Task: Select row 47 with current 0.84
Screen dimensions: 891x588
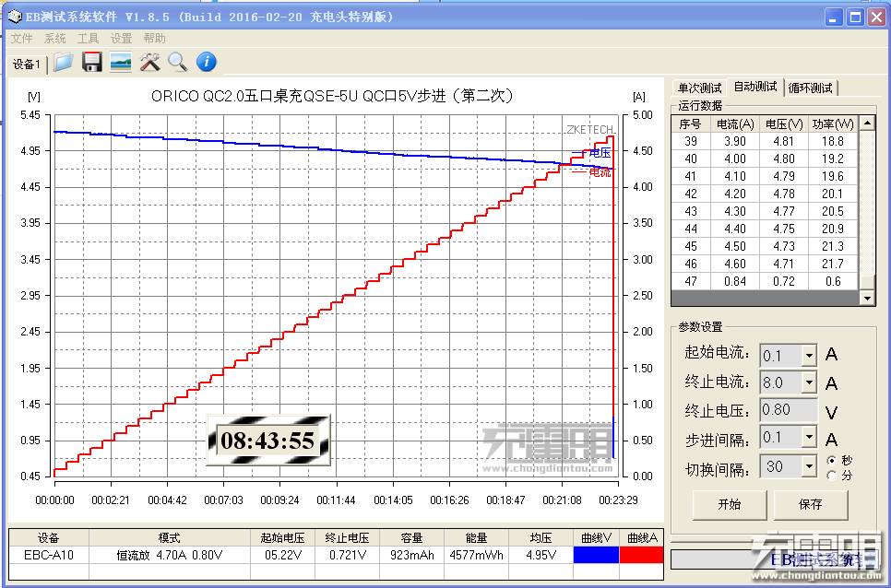Action: 765,281
